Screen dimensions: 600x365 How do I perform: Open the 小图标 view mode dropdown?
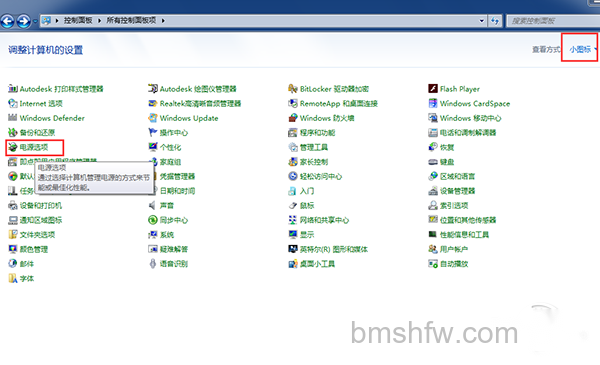tap(583, 49)
